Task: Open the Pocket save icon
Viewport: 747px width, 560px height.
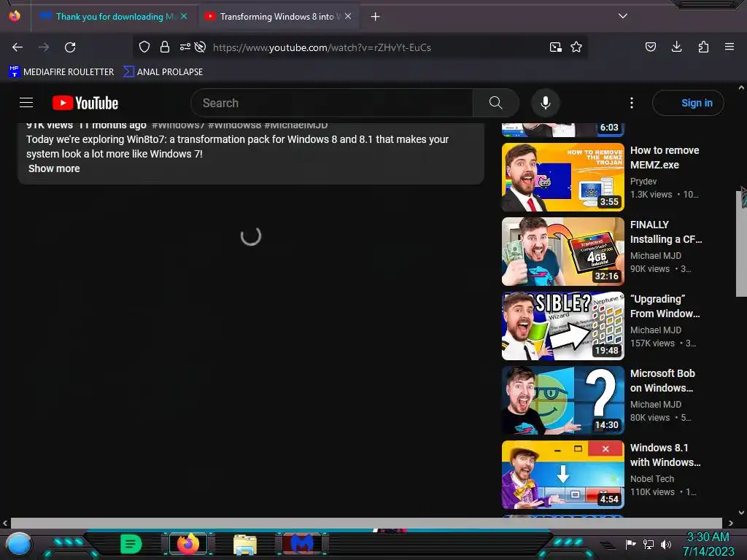Action: click(x=651, y=47)
